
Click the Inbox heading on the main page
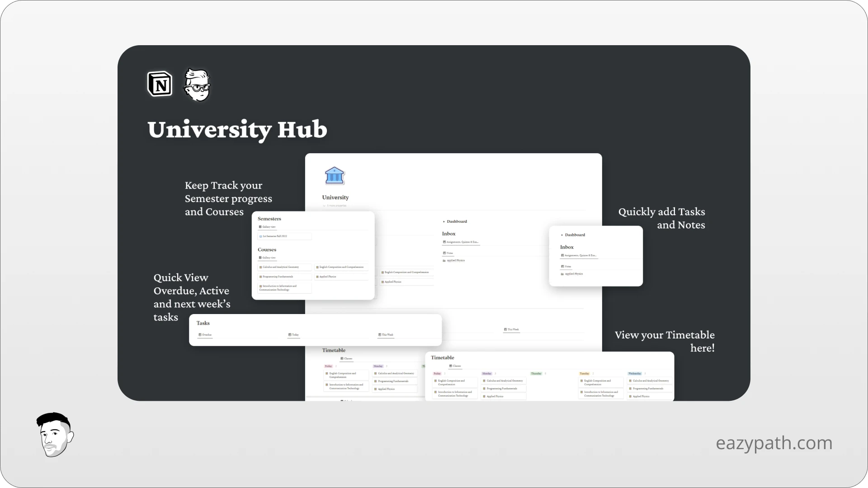(x=448, y=234)
